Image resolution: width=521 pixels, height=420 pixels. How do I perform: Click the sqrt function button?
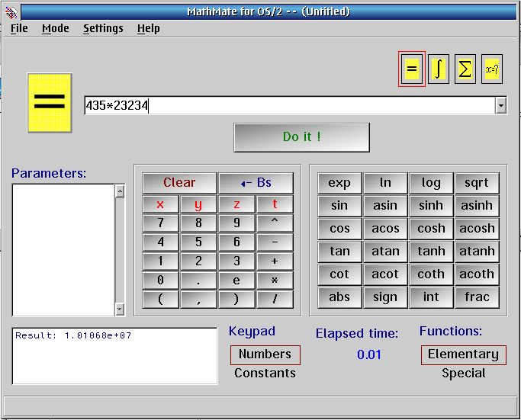(477, 183)
